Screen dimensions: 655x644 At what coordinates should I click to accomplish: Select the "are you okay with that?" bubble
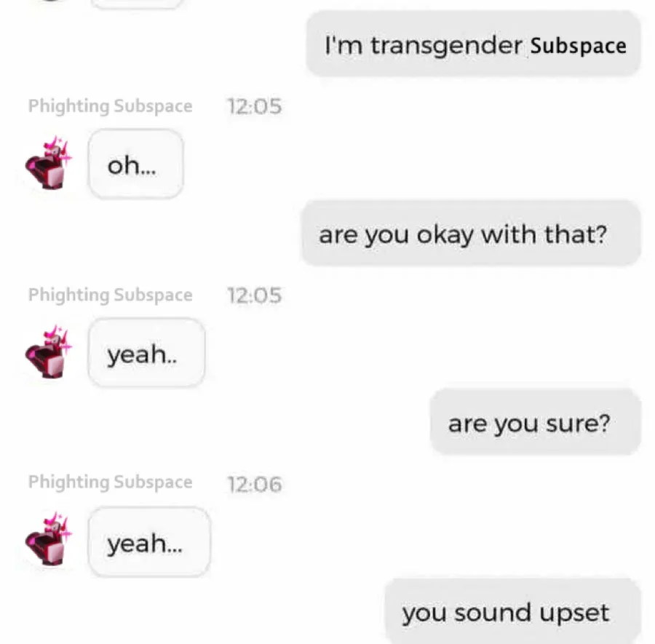[471, 234]
